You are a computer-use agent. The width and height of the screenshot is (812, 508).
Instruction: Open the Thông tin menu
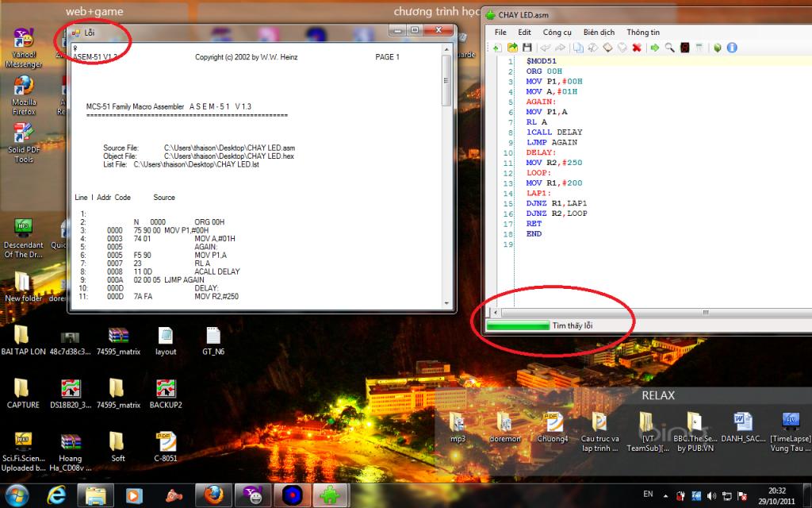[643, 32]
